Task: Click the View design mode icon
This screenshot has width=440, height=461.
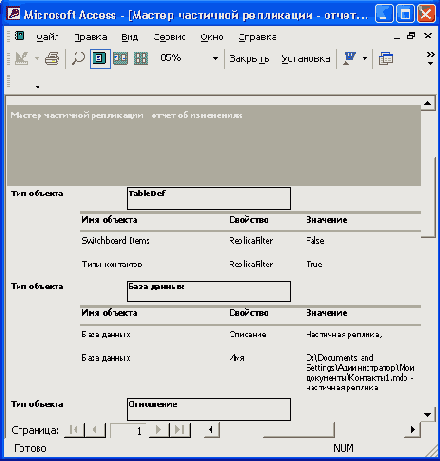Action: pos(22,59)
